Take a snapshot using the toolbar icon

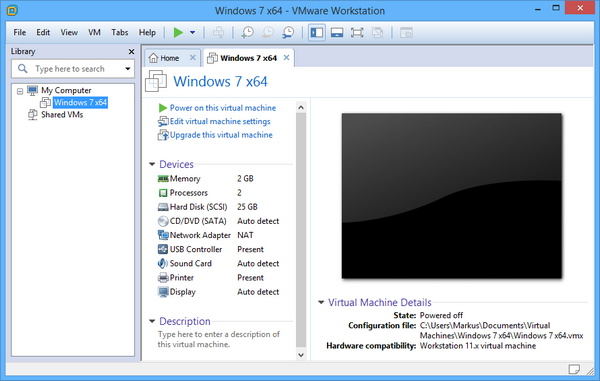pos(247,33)
